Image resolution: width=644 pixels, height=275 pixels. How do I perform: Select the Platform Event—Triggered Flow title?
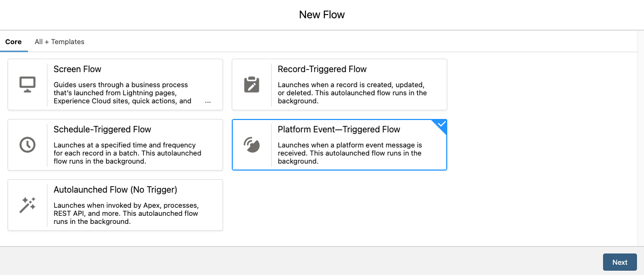click(x=339, y=130)
